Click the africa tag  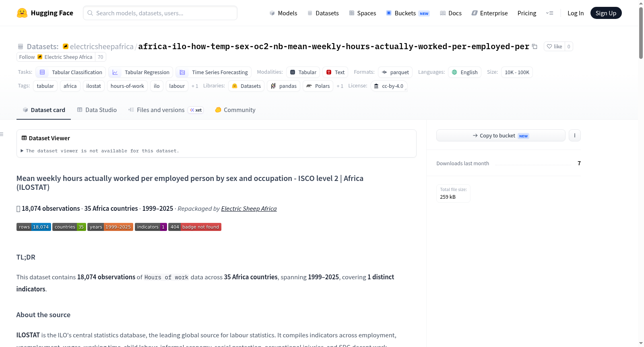click(x=70, y=86)
